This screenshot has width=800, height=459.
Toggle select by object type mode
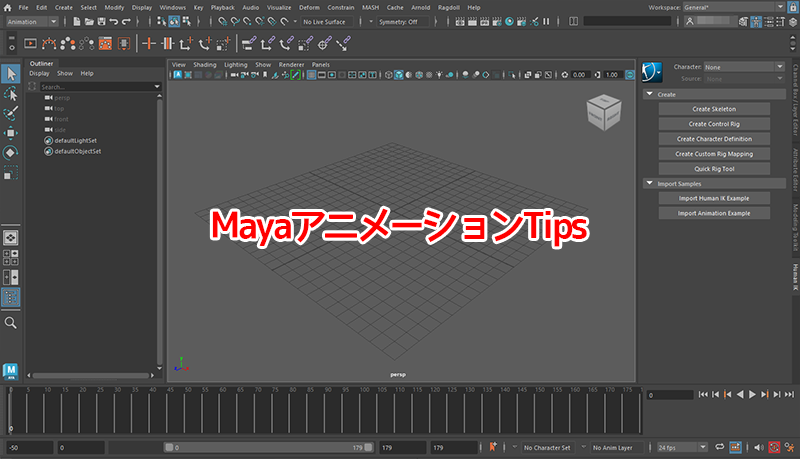[174, 21]
